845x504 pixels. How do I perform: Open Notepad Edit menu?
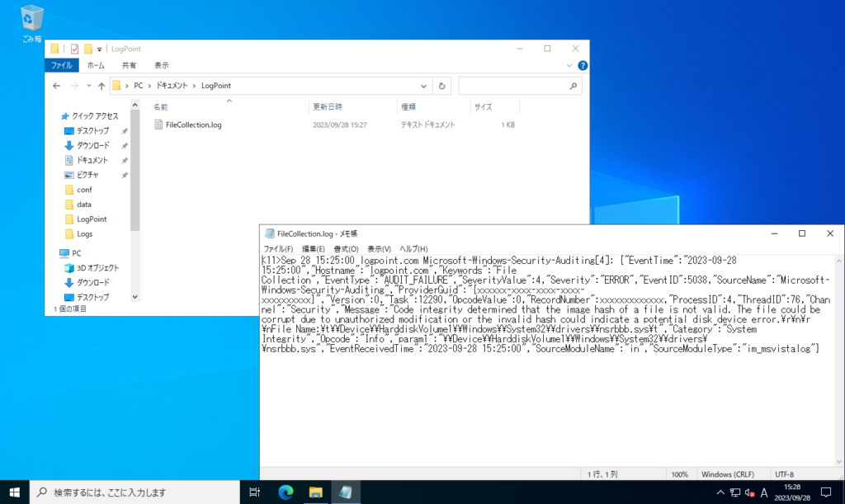pos(313,249)
